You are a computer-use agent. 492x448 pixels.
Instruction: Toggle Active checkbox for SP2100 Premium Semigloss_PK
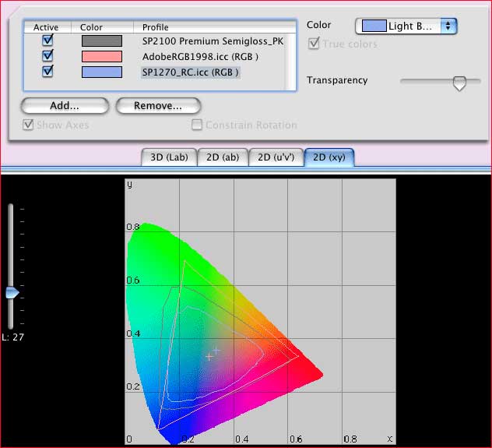point(47,41)
